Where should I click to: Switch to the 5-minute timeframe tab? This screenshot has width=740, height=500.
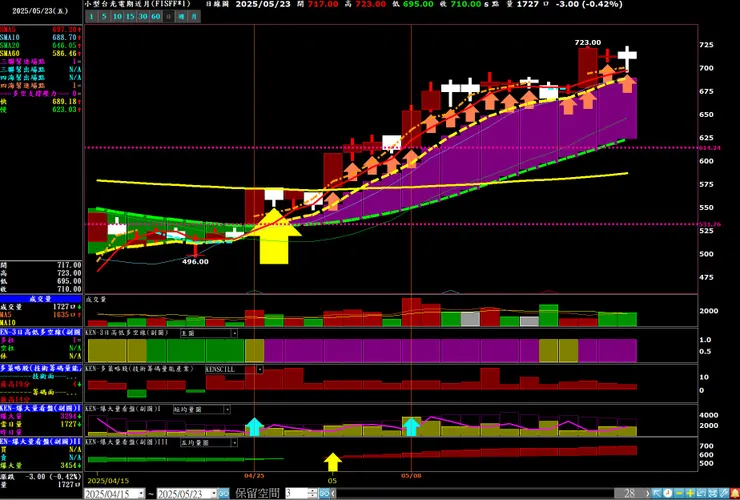pyautogui.click(x=104, y=17)
